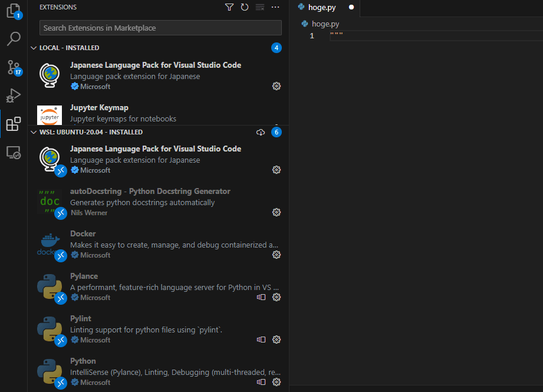Clear extensions search results icon
Viewport: 543px width, 392px height.
click(x=260, y=7)
